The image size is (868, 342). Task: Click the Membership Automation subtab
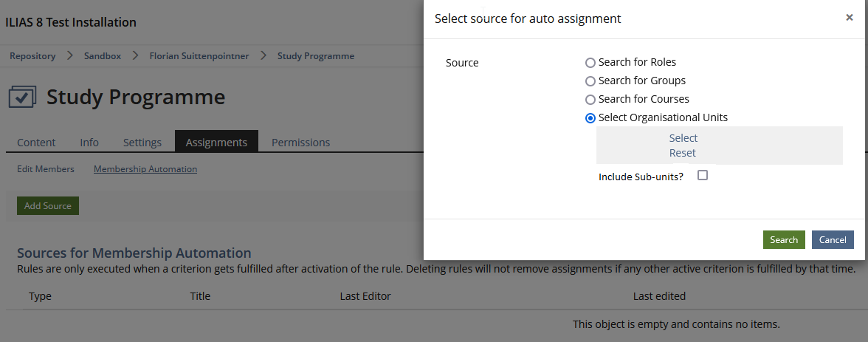pos(145,169)
